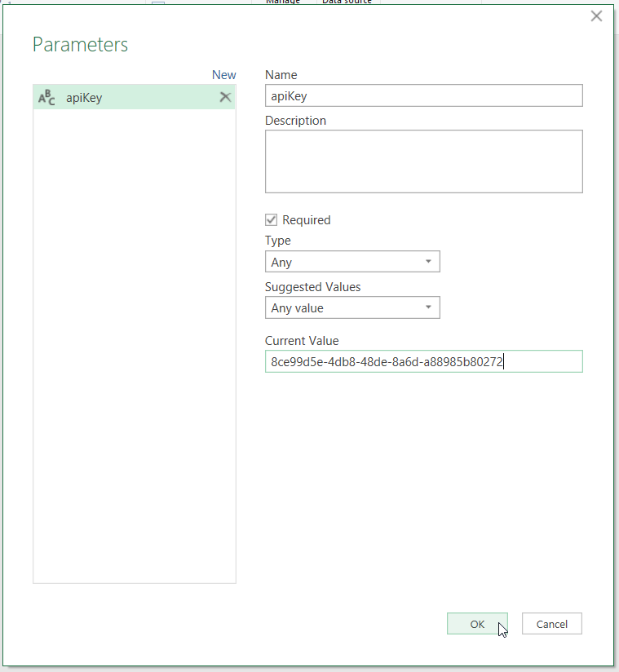
Task: Open the Type combo box showing Any
Action: tap(352, 261)
